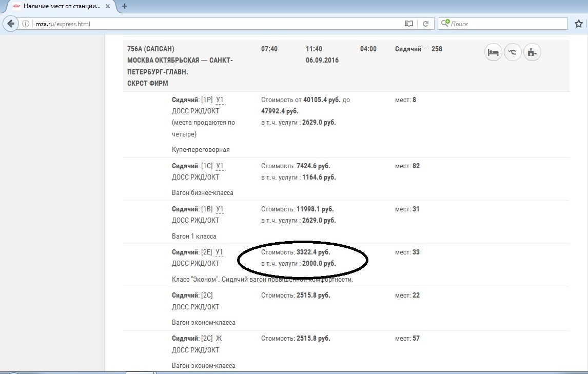
Task: Bookmark this page with the star icon
Action: point(579,24)
